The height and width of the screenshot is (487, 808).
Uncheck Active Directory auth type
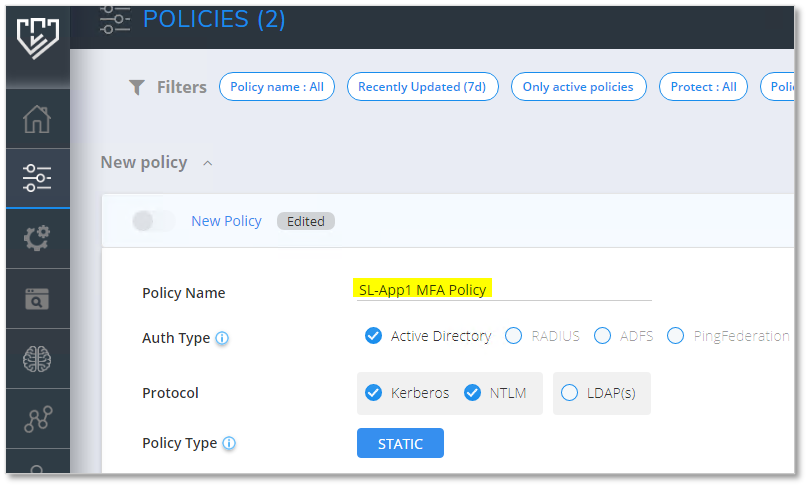click(x=373, y=336)
